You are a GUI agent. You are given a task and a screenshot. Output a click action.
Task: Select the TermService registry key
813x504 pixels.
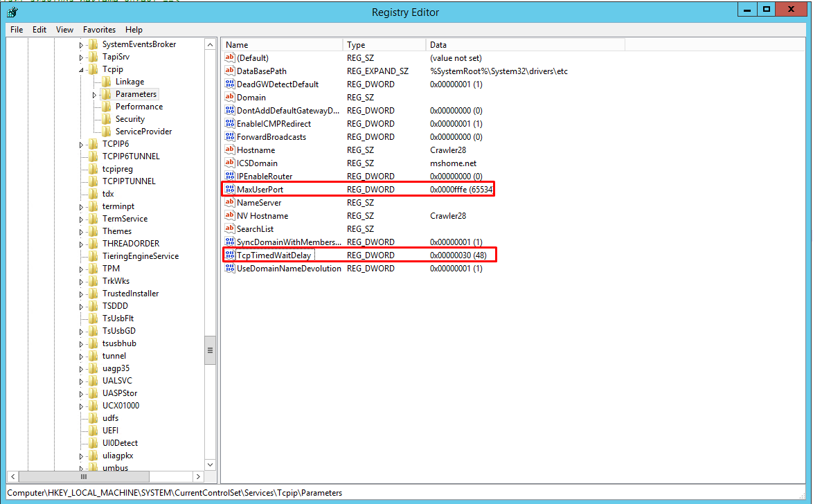125,219
